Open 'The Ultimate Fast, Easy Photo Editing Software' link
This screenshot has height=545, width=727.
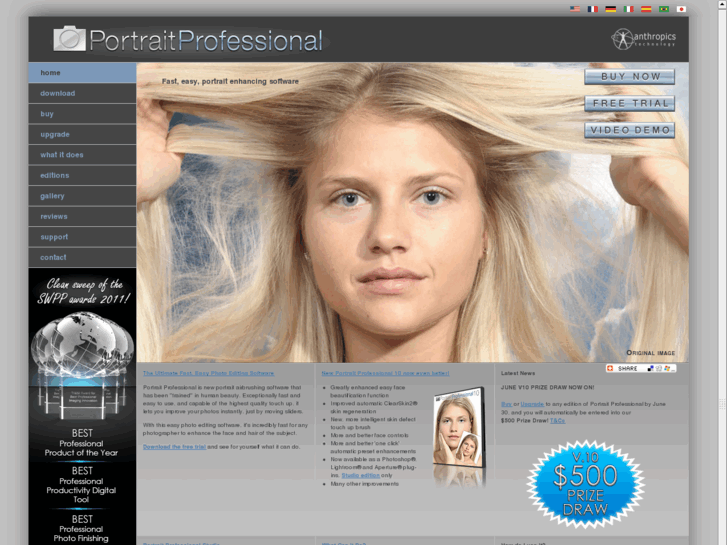pos(208,373)
